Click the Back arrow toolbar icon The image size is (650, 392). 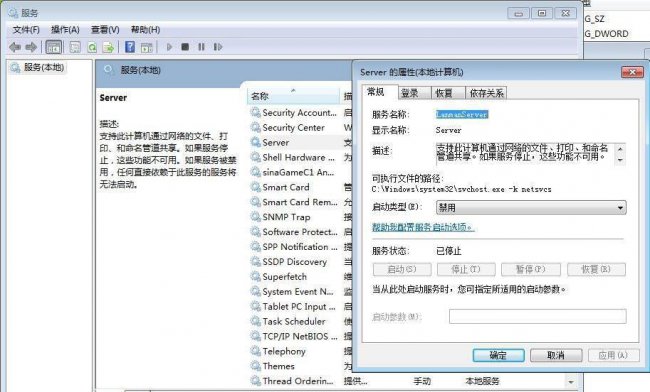[15, 47]
